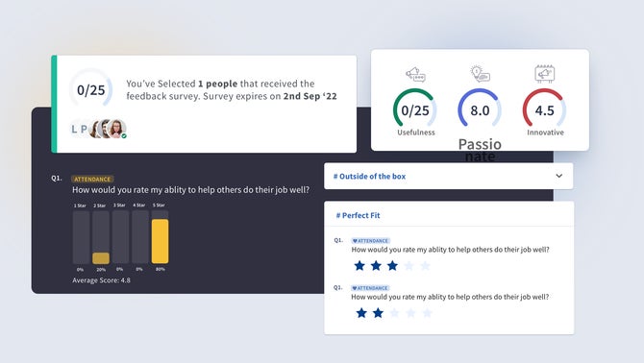This screenshot has height=363, width=644.
Task: Select the second star in second question
Action: coord(378,313)
